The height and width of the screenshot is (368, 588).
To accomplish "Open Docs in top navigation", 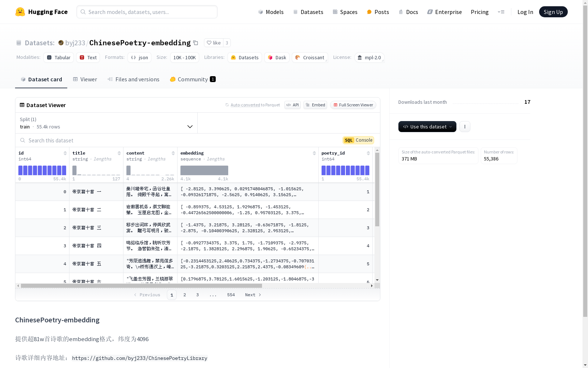I will 408,12.
